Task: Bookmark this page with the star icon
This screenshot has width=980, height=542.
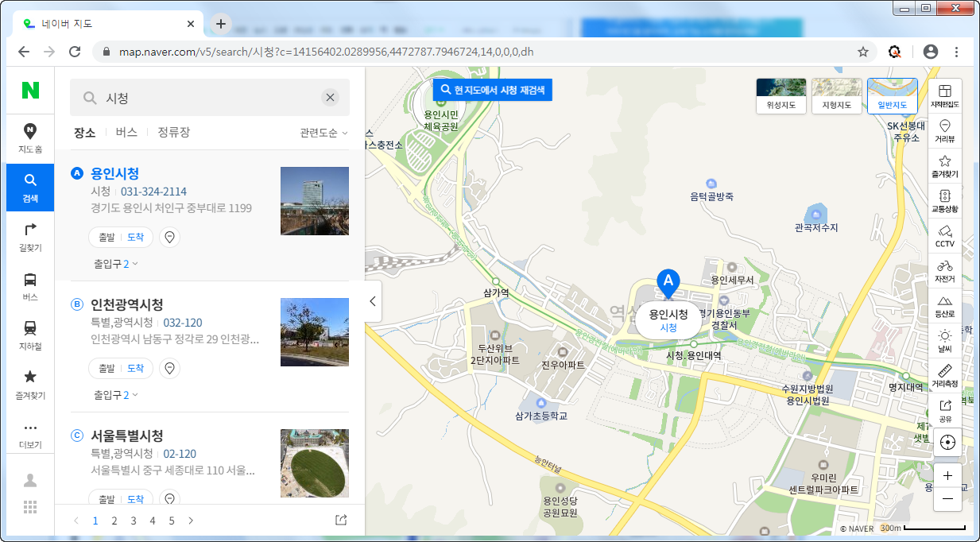Action: pyautogui.click(x=863, y=52)
